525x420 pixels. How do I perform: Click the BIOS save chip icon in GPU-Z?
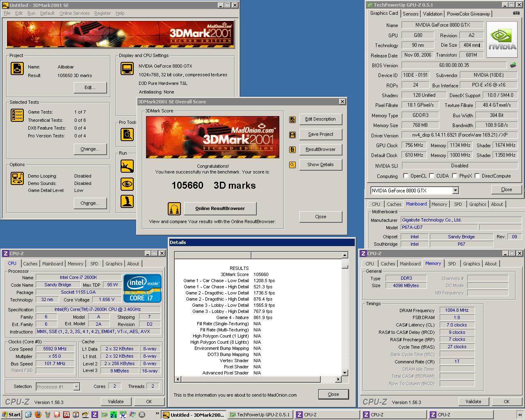(x=513, y=65)
